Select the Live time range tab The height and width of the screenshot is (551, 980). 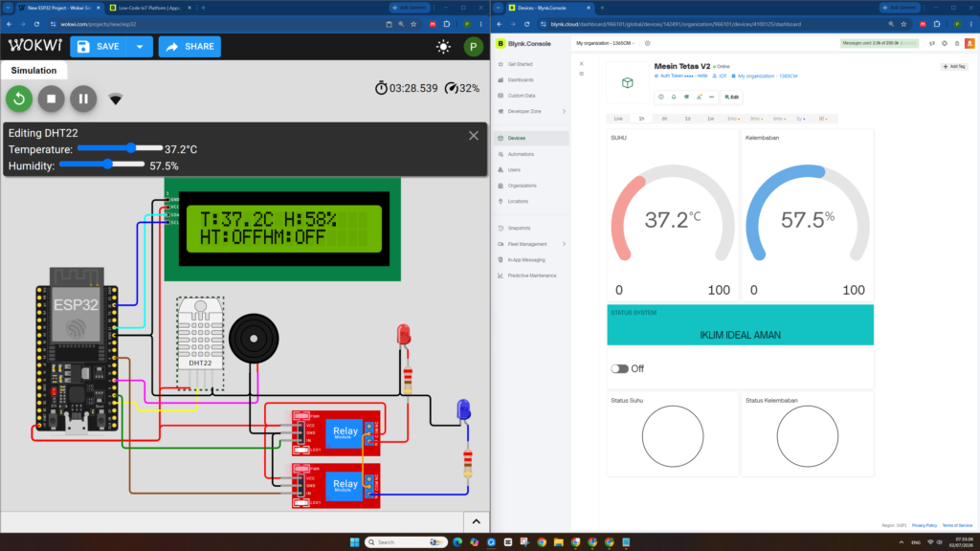click(618, 119)
